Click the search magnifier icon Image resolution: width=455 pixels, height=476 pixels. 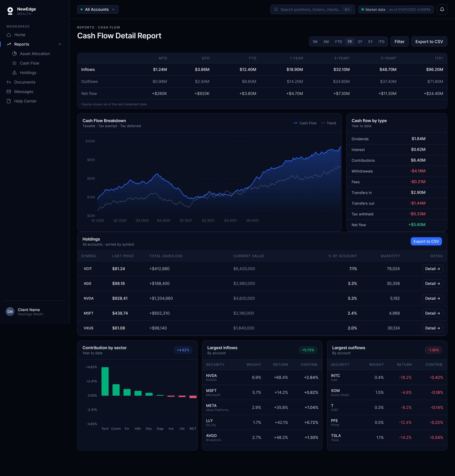click(x=276, y=9)
